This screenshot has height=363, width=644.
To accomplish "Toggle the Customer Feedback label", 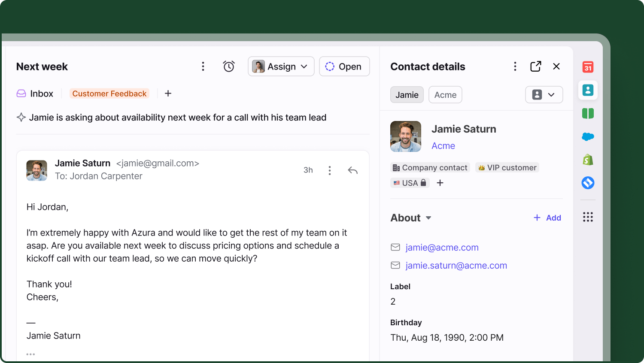I will click(109, 93).
